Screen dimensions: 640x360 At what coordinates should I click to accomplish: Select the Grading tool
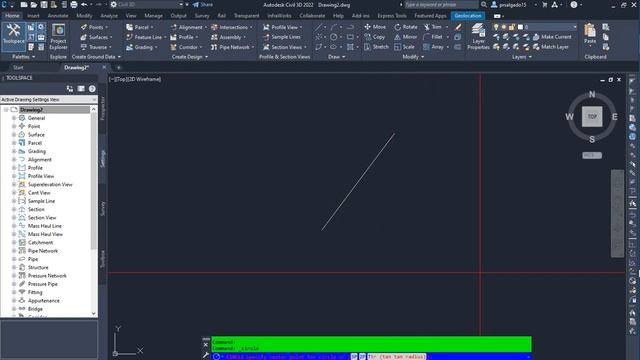(142, 47)
